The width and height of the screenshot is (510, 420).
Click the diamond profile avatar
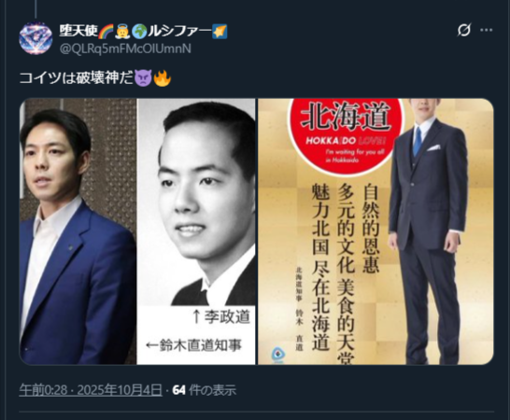[x=35, y=38]
